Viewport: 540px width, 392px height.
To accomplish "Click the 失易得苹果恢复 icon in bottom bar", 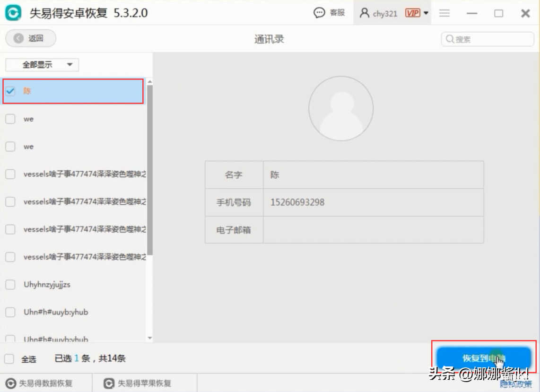I will point(109,383).
